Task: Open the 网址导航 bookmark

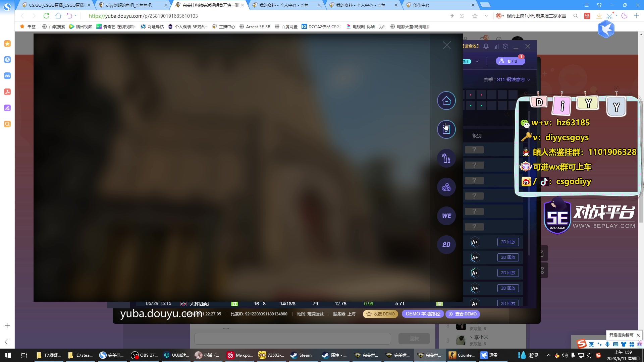Action: pyautogui.click(x=152, y=26)
